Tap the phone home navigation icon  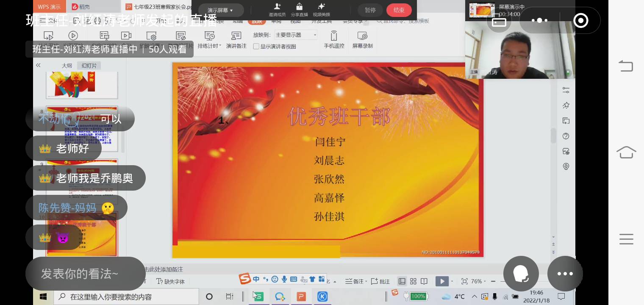pyautogui.click(x=626, y=152)
